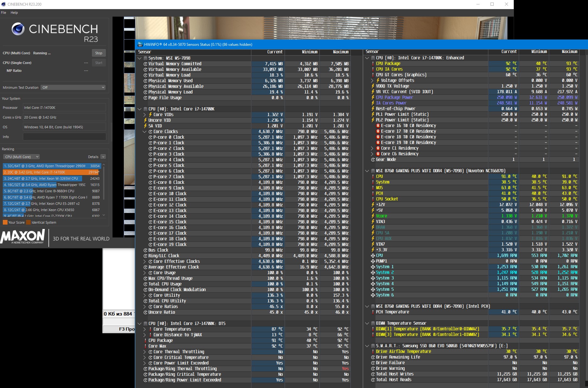Click the HWiNFO title bar icon
The height and width of the screenshot is (388, 588).
[x=140, y=45]
